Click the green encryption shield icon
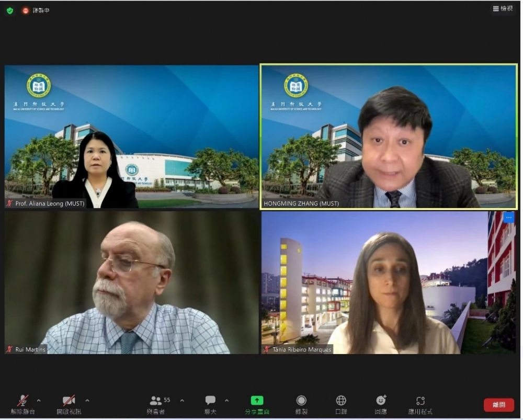523x420 pixels. pyautogui.click(x=10, y=10)
